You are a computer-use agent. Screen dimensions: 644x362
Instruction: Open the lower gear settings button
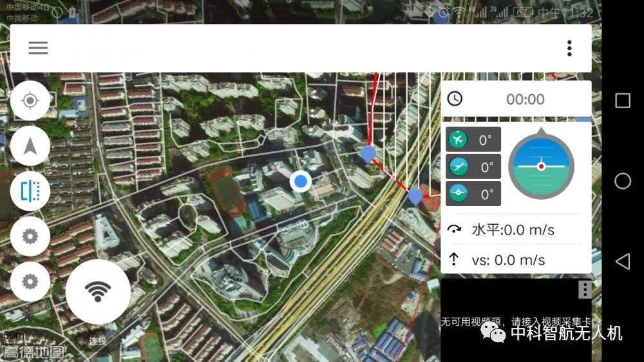(x=30, y=281)
